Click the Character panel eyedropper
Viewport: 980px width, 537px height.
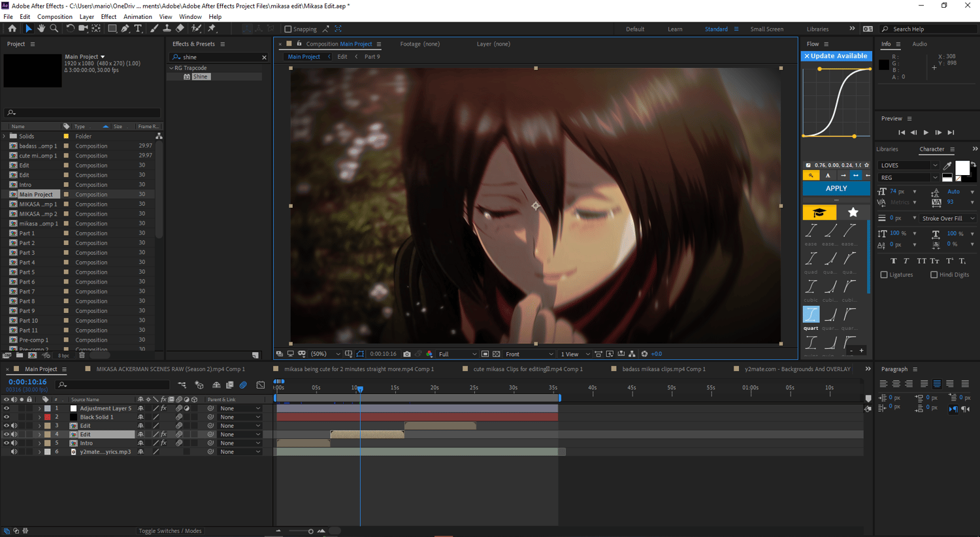point(947,165)
